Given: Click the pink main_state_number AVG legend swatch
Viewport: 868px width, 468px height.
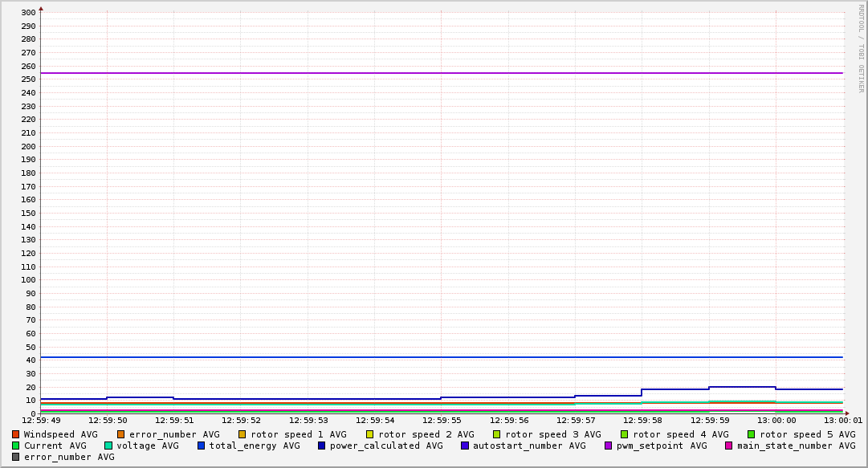Looking at the screenshot, I should (x=729, y=446).
